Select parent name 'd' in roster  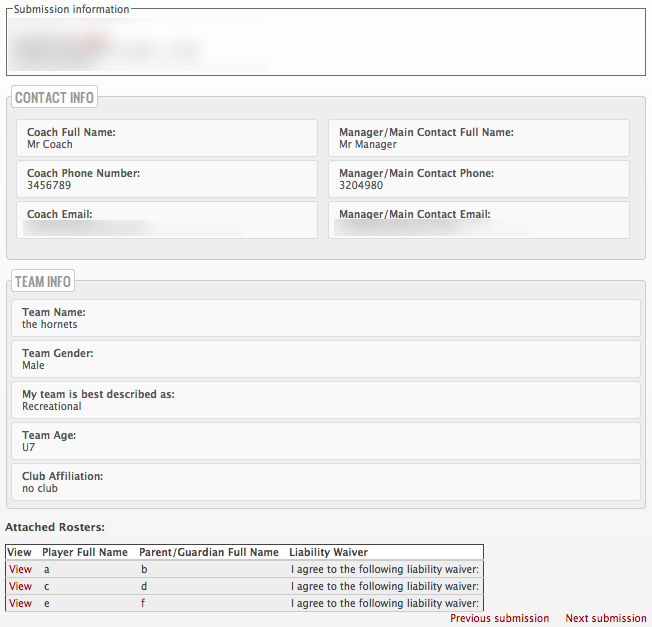click(x=144, y=586)
